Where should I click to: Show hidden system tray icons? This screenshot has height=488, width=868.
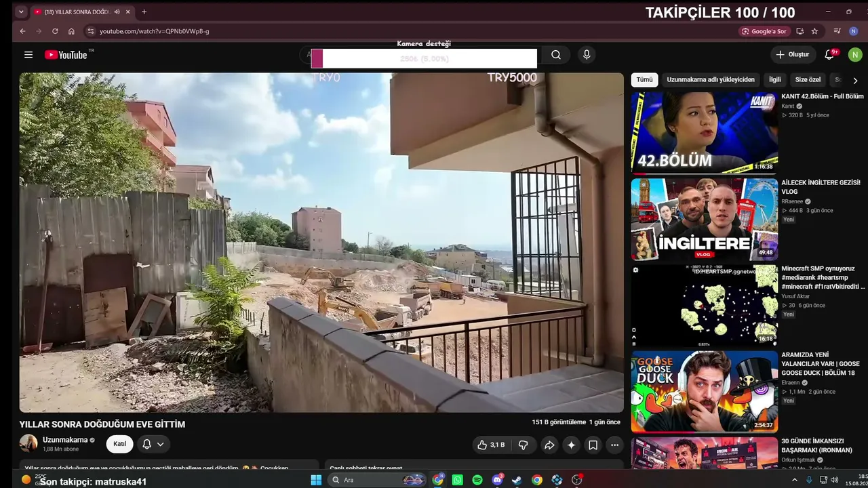(x=795, y=480)
